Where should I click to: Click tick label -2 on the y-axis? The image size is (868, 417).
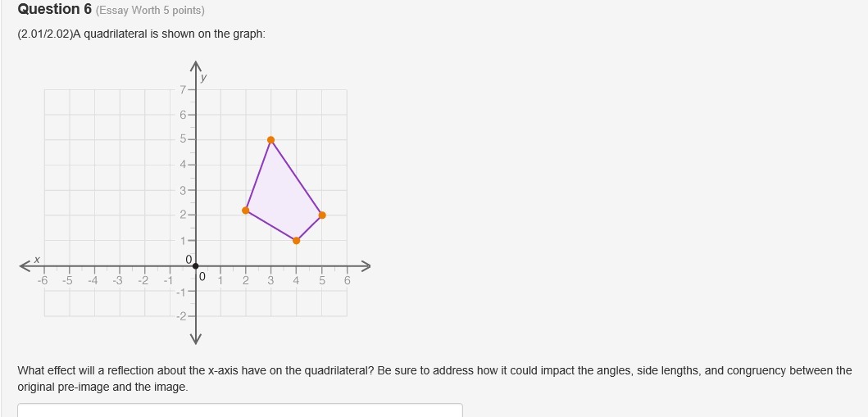coord(182,315)
